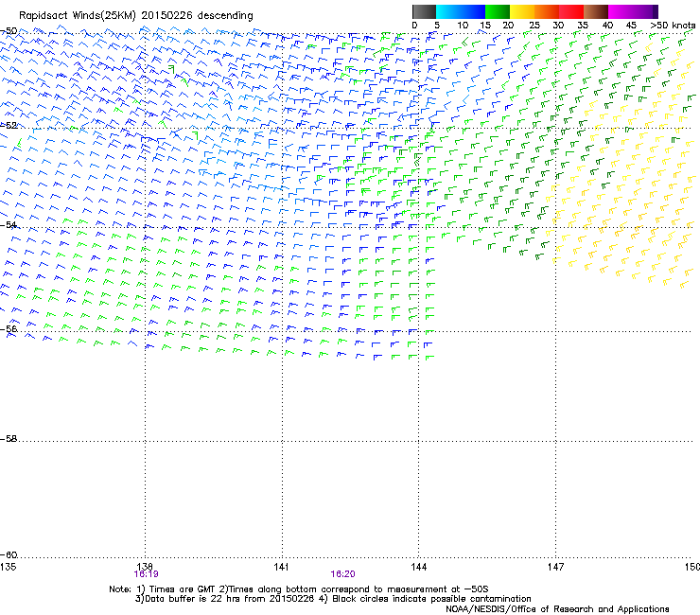700x615 pixels.
Task: Click the legend value '25'
Action: click(x=534, y=26)
